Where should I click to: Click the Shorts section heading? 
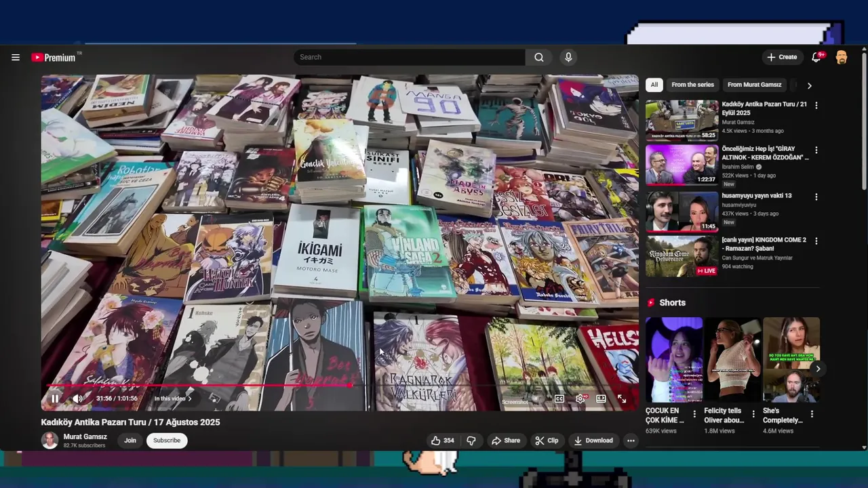[x=672, y=303]
